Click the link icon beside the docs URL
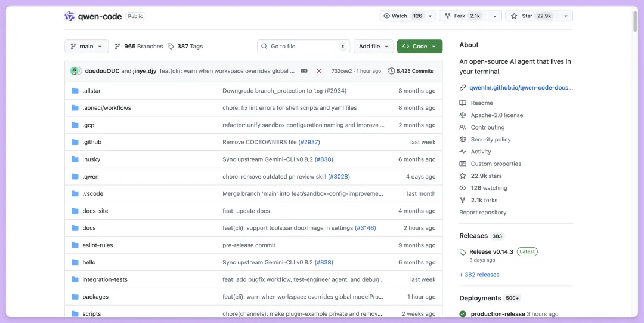Image resolution: width=644 pixels, height=323 pixels. click(463, 88)
